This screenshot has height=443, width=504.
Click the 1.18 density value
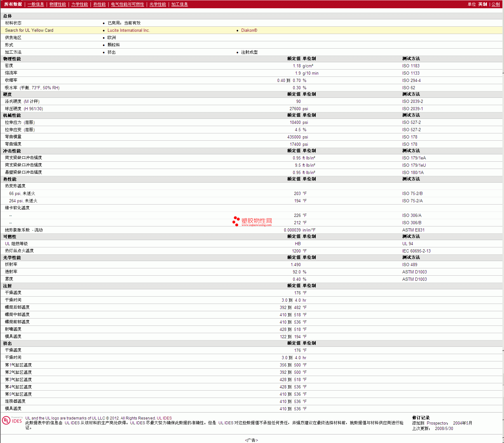coord(297,66)
